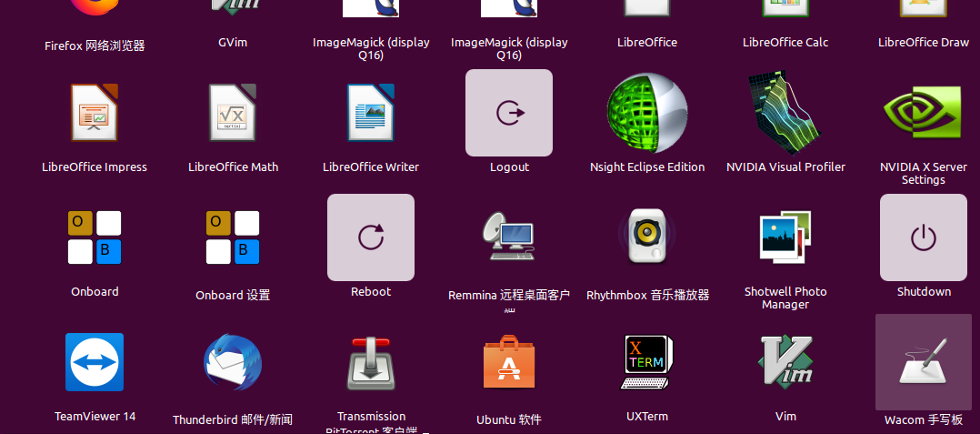Click the Shutdown power tile
This screenshot has height=434, width=980.
923,237
